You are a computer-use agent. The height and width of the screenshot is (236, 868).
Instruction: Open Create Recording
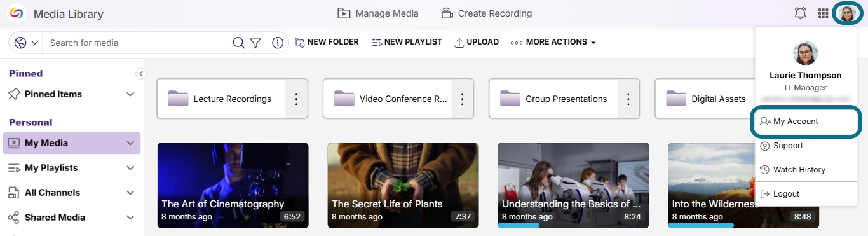point(486,13)
